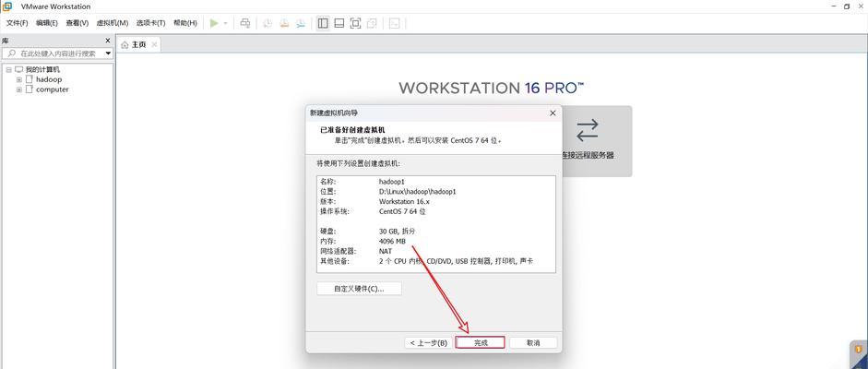Screen dimensions: 868x369
Task: Click the OS value CentOS 7 64 位
Action: [x=402, y=211]
